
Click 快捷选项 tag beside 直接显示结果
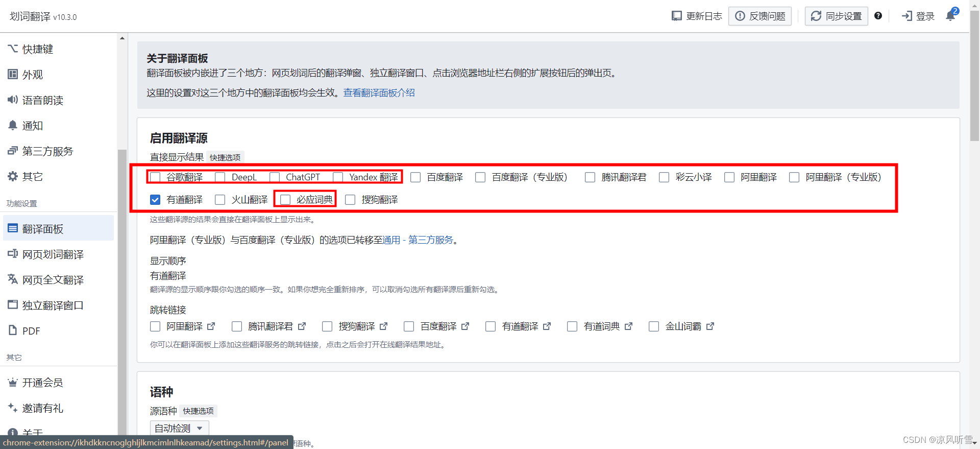pyautogui.click(x=225, y=157)
